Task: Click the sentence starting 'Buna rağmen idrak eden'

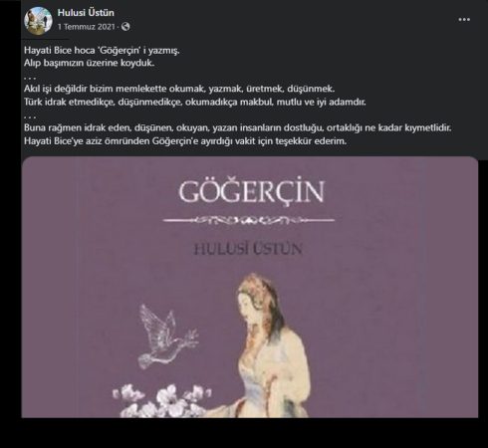Action: pyautogui.click(x=238, y=127)
